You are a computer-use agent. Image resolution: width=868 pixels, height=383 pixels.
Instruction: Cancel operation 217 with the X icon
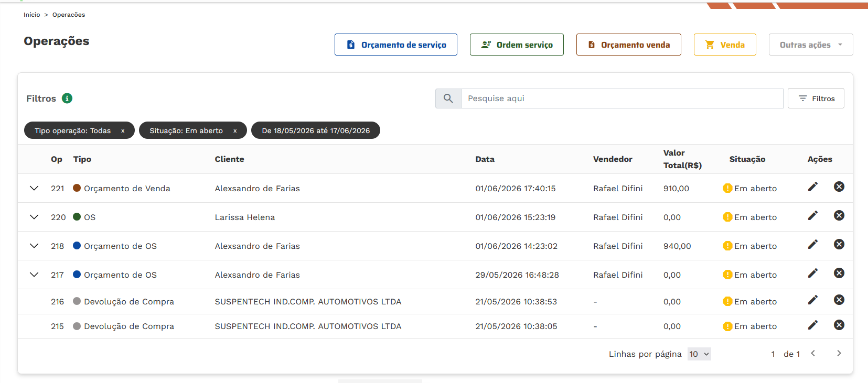point(839,273)
